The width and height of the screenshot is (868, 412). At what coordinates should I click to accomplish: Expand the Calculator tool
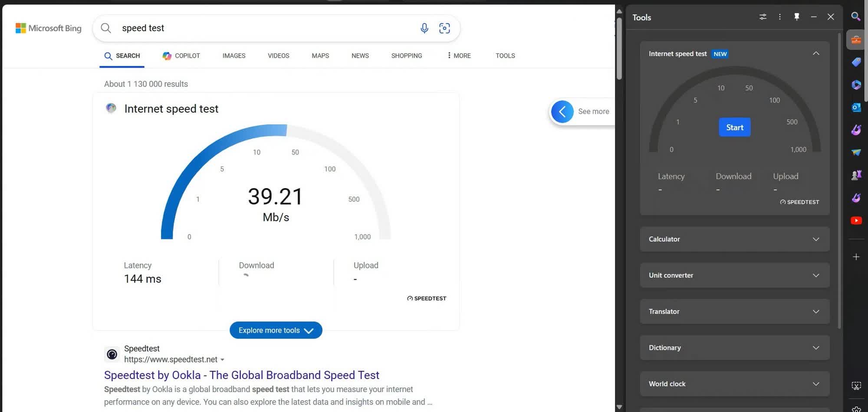tap(734, 239)
